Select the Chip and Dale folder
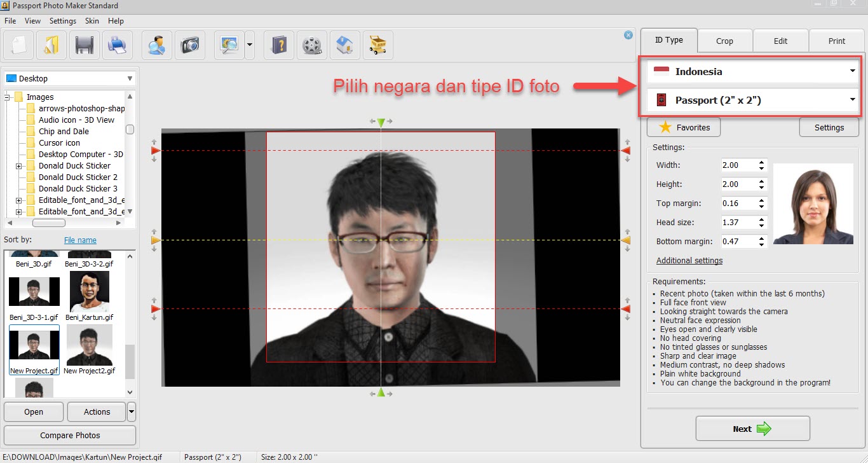868x463 pixels. click(x=64, y=132)
